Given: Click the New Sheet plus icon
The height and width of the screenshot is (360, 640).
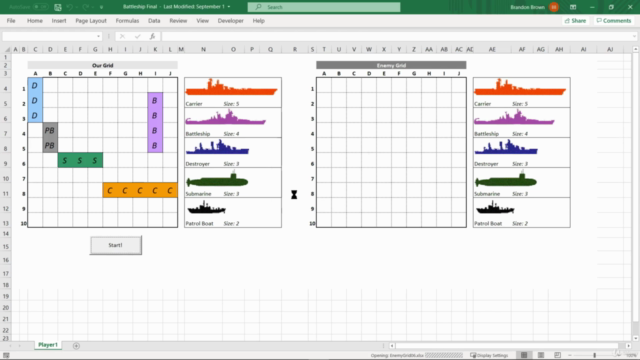Looking at the screenshot, I should click(x=76, y=346).
